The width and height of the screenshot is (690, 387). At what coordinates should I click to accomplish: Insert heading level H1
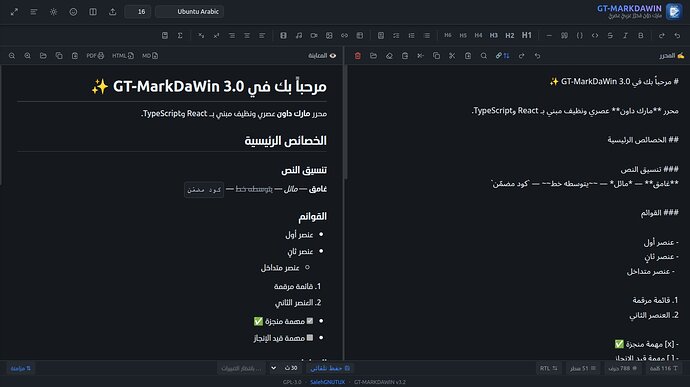click(527, 35)
